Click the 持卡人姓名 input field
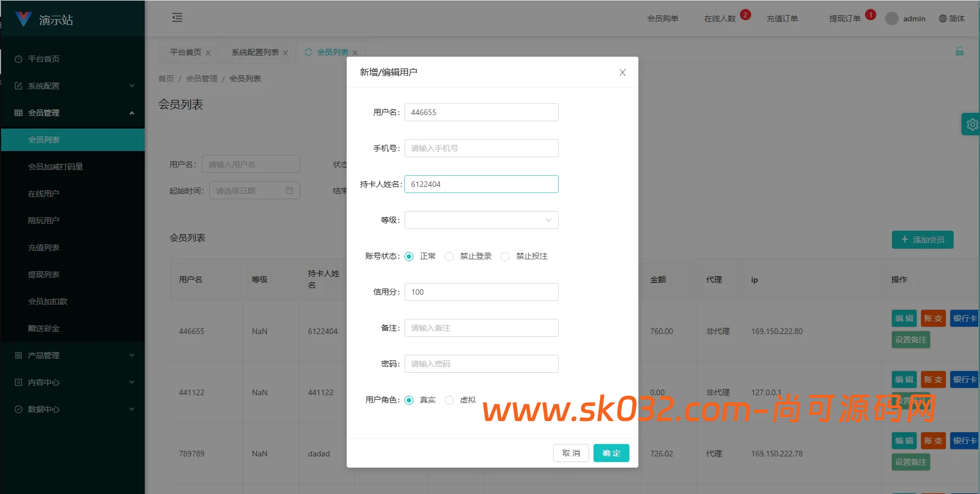980x494 pixels. (x=481, y=184)
